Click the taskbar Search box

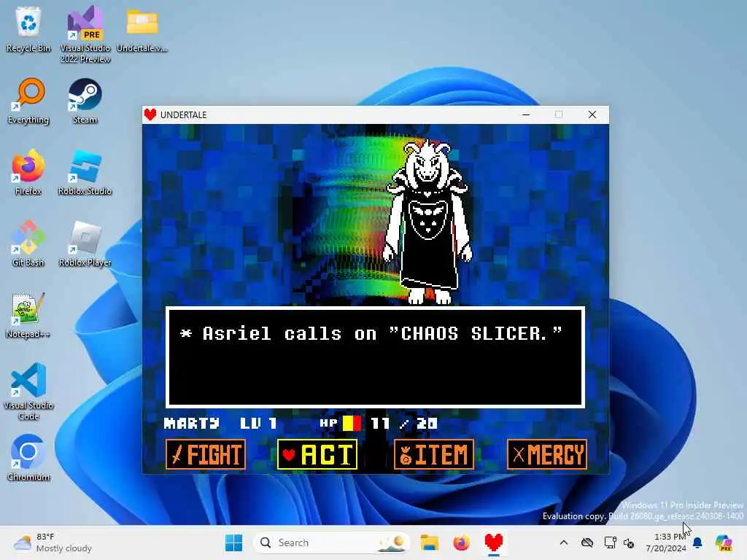[332, 542]
